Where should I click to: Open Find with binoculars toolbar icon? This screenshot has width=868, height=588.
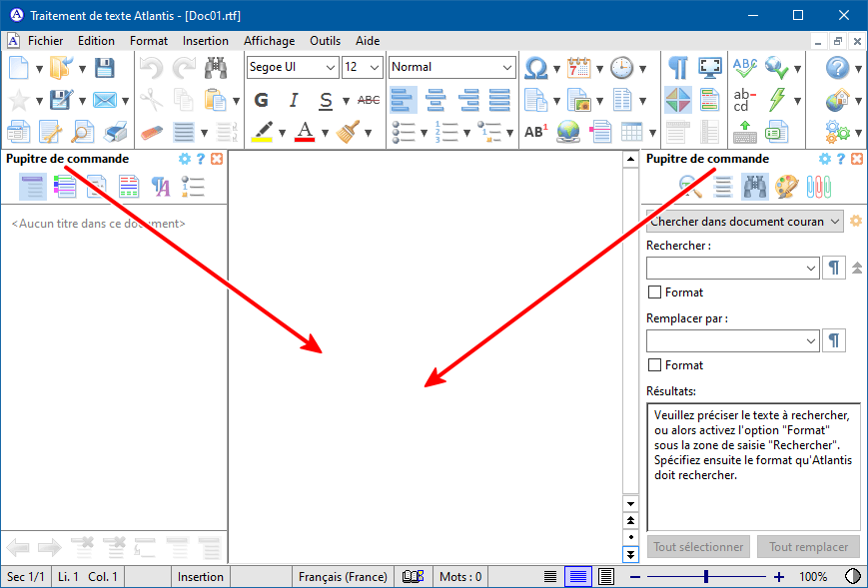[x=216, y=68]
